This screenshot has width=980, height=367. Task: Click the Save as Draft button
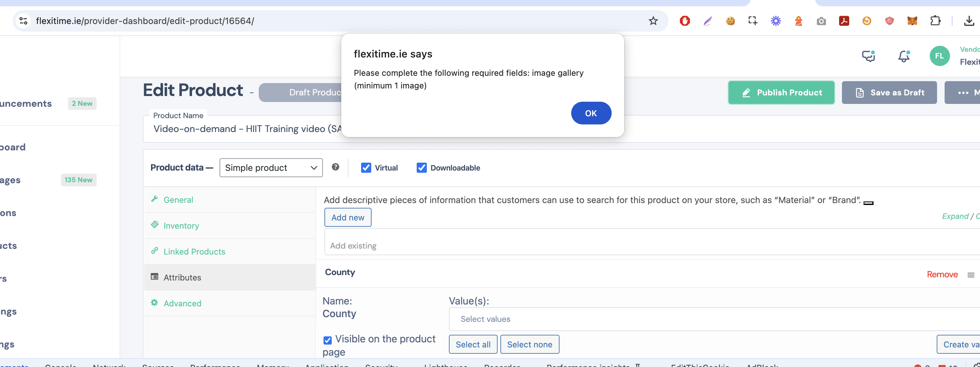889,93
